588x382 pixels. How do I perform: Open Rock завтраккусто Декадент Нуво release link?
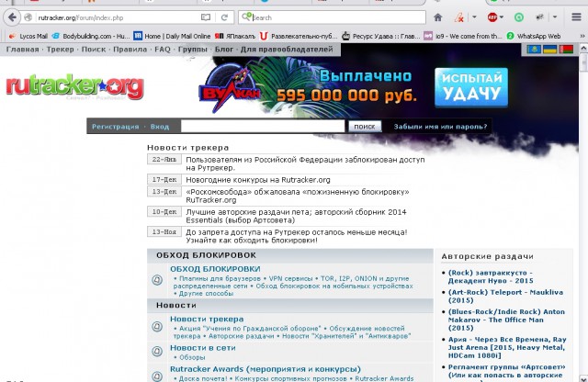point(491,276)
